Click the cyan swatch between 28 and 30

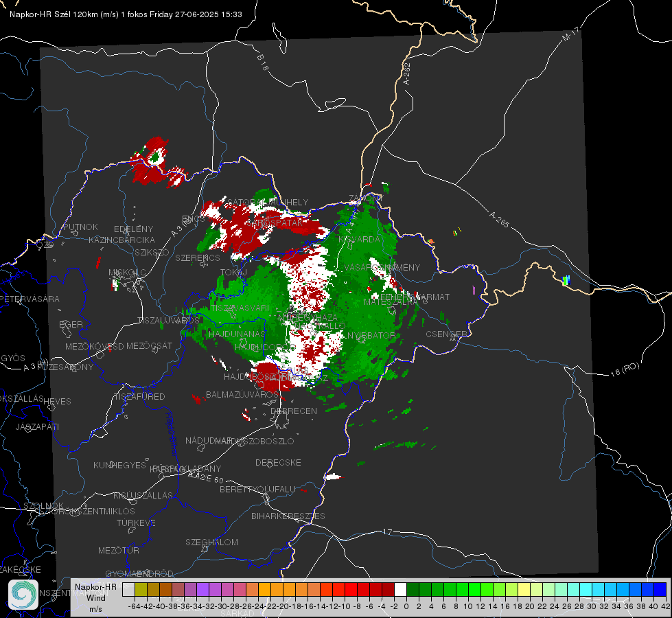pyautogui.click(x=586, y=589)
